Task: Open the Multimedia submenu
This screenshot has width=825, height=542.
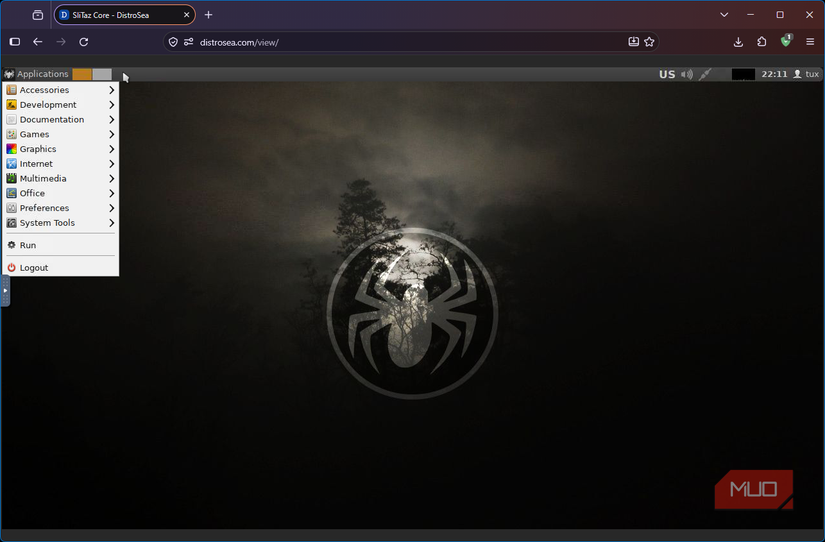Action: click(x=61, y=178)
